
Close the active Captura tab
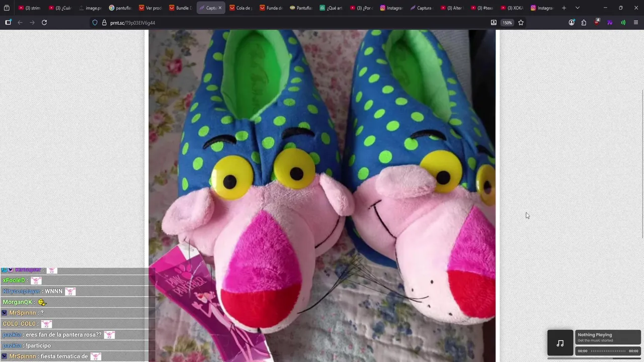pos(220,8)
